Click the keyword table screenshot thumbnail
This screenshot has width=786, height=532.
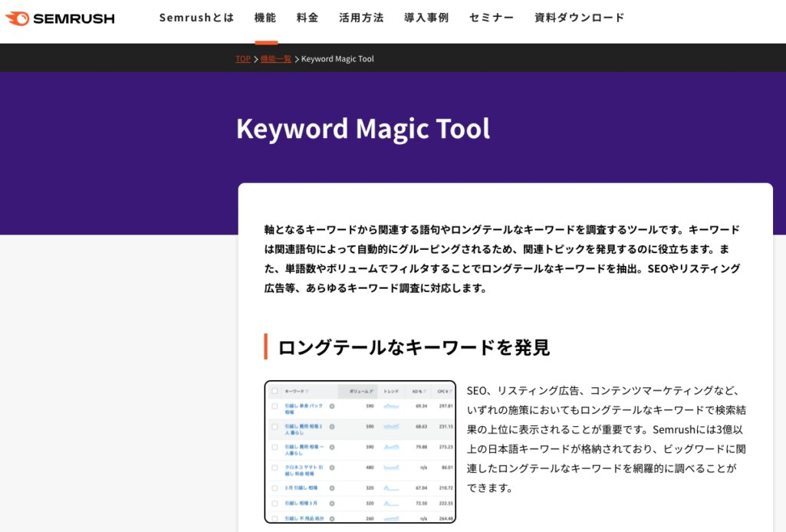360,452
